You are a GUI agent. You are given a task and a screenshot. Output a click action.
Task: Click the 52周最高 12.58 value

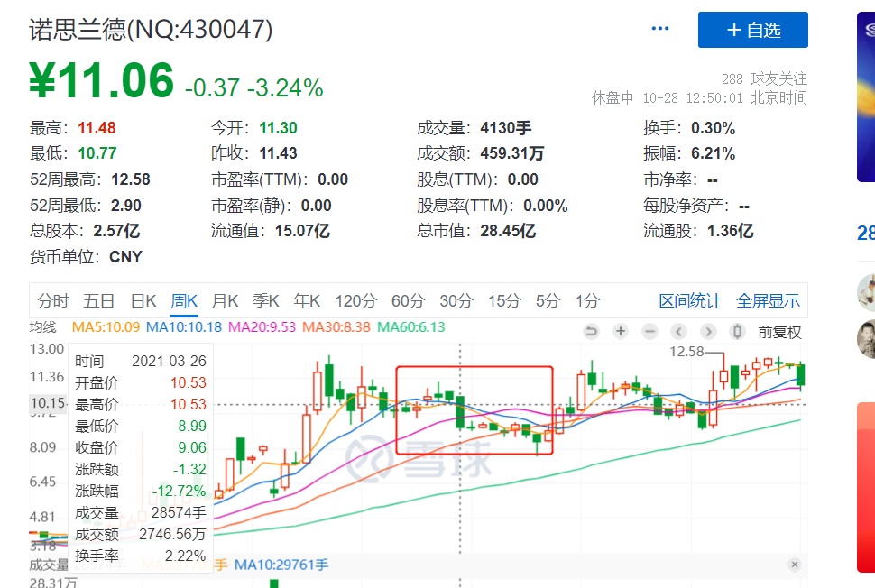(x=131, y=179)
